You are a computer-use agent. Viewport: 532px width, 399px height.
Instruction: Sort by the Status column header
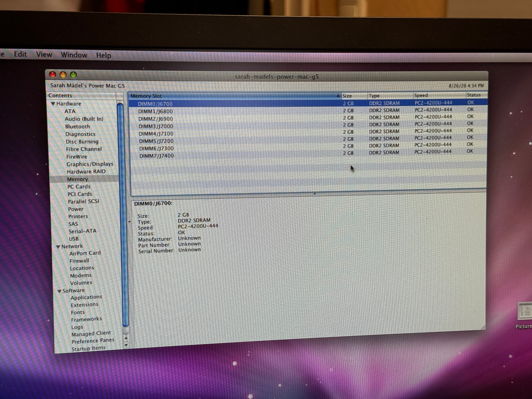coord(477,95)
